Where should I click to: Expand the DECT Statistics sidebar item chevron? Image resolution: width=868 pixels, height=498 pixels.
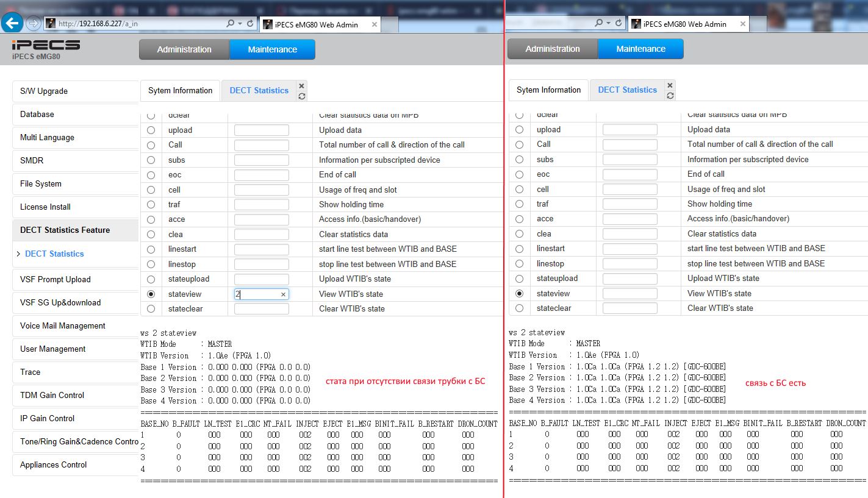pyautogui.click(x=18, y=254)
